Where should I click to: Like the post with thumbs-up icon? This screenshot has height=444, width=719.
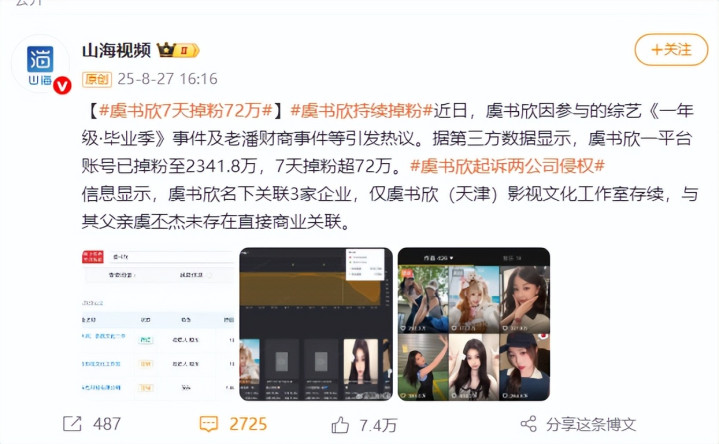pos(340,425)
